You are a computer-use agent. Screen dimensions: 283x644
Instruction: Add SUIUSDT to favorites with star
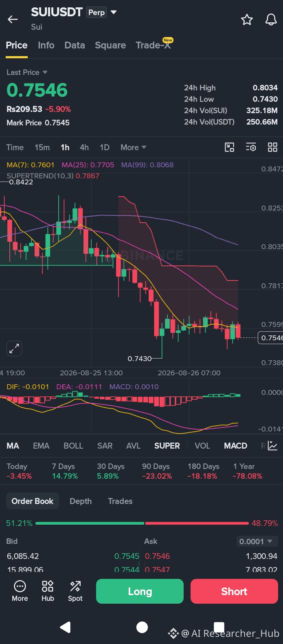point(247,20)
